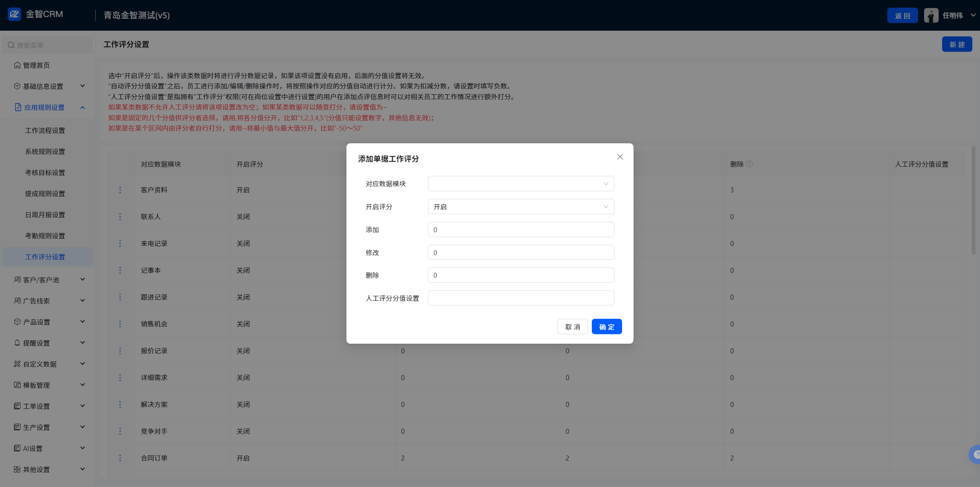The image size is (980, 487).
Task: Click the search icon in 搜索菜单 box
Action: point(11,45)
